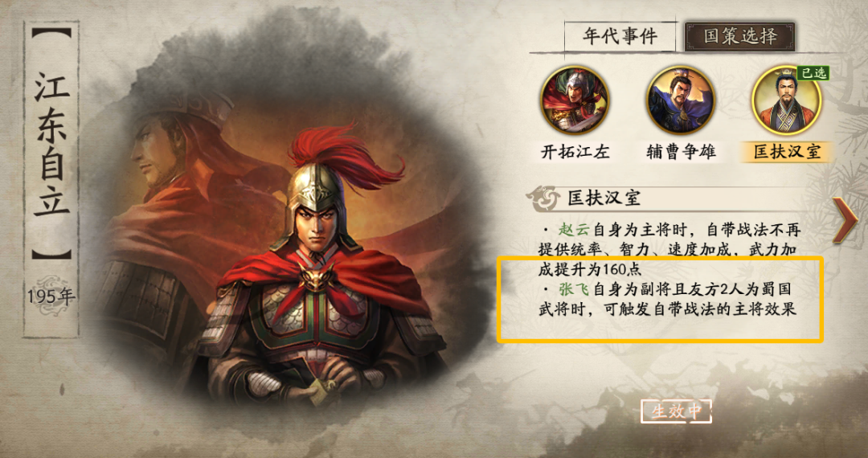Select the 辅曹争雄 policy portrait
The width and height of the screenshot is (868, 458).
[681, 100]
